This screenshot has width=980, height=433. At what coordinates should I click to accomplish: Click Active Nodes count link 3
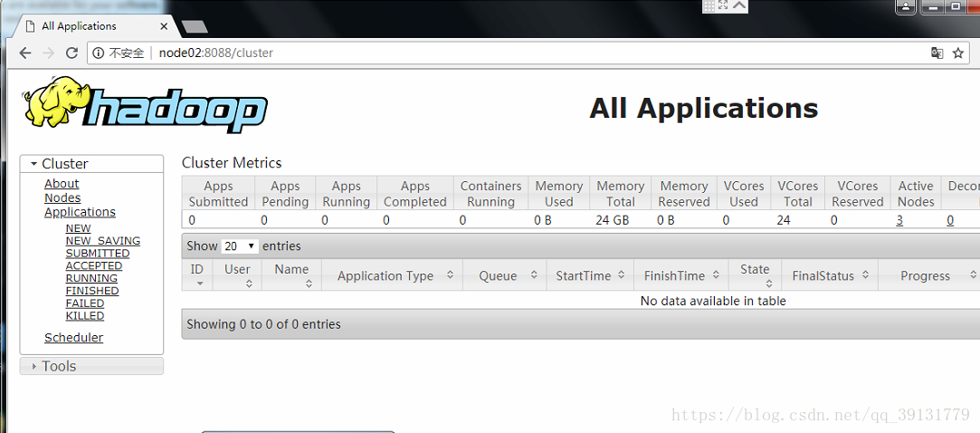point(899,220)
